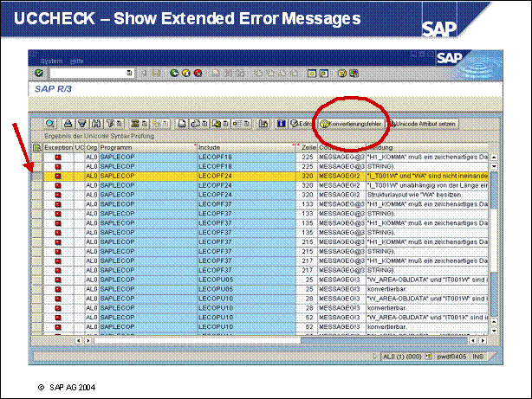Click the print icon in ALV toolbar
Screen dimensions: 532x399
[68, 124]
